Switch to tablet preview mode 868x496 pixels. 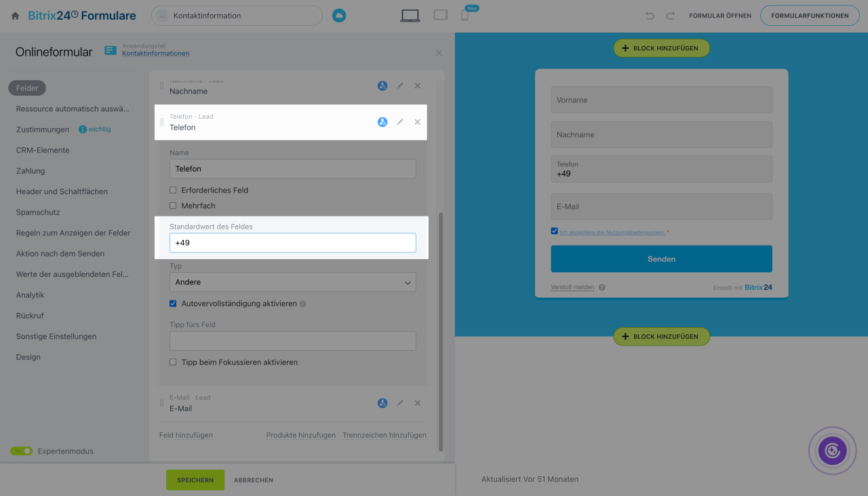(441, 15)
